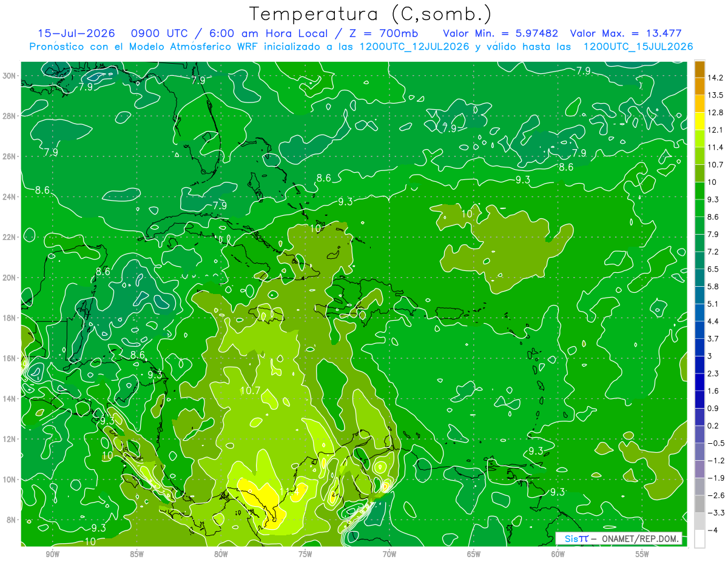
Task: Click the '-3.3' color scale value
Action: tap(716, 513)
